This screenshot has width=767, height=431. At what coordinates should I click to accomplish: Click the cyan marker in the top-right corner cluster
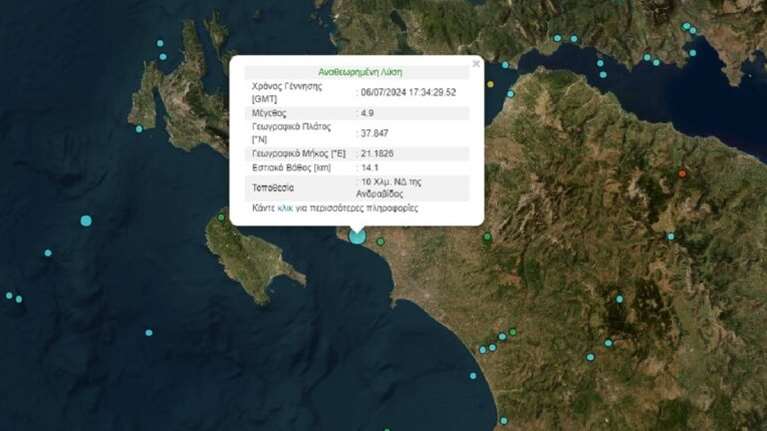pos(686,26)
